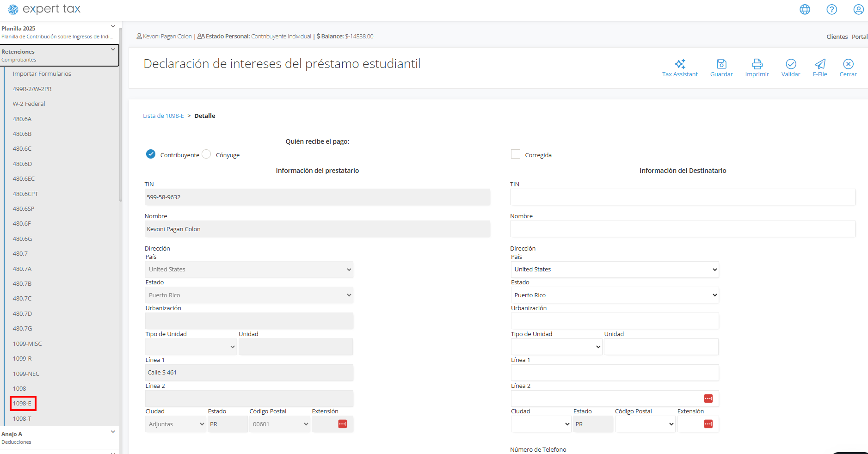This screenshot has height=454, width=868.
Task: Save the form with Guardar
Action: tap(721, 68)
